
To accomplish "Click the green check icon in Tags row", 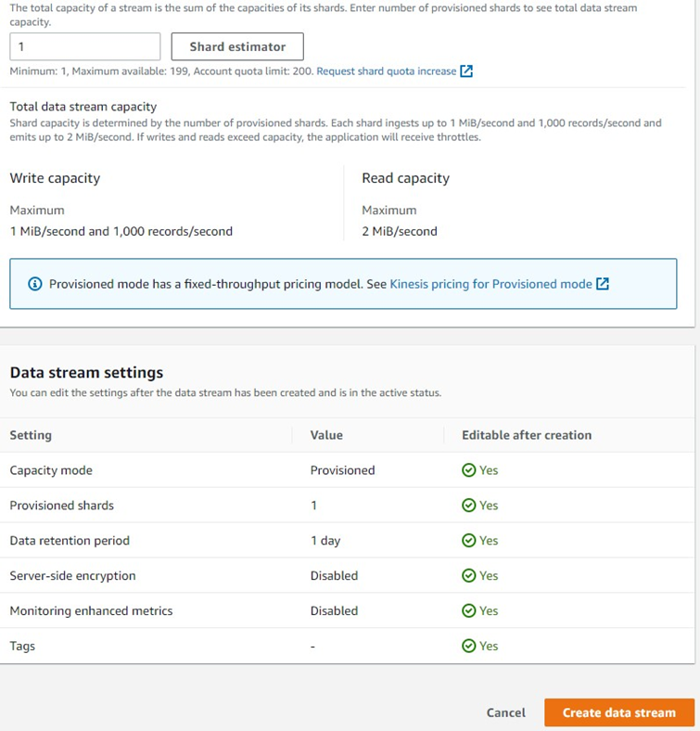I will click(x=469, y=647).
